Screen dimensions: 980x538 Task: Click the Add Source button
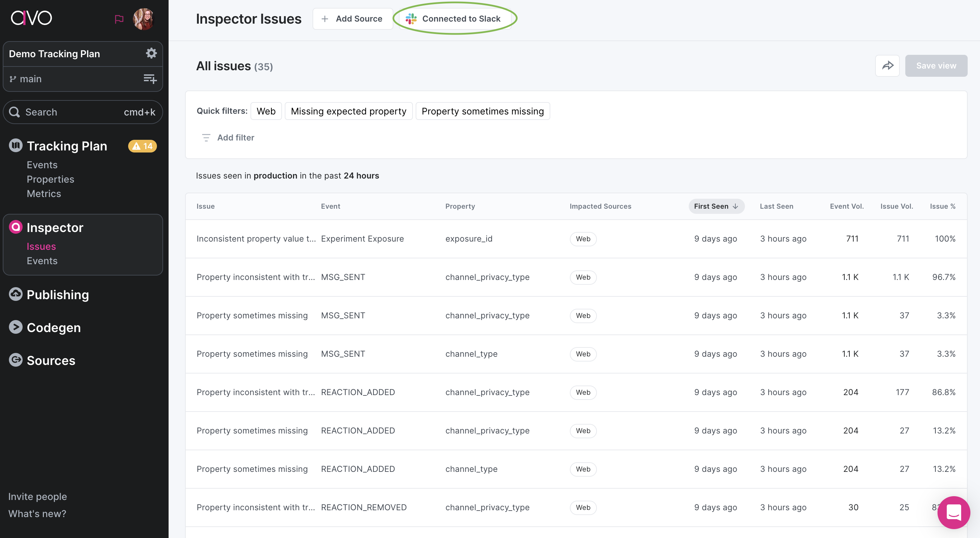click(x=352, y=18)
